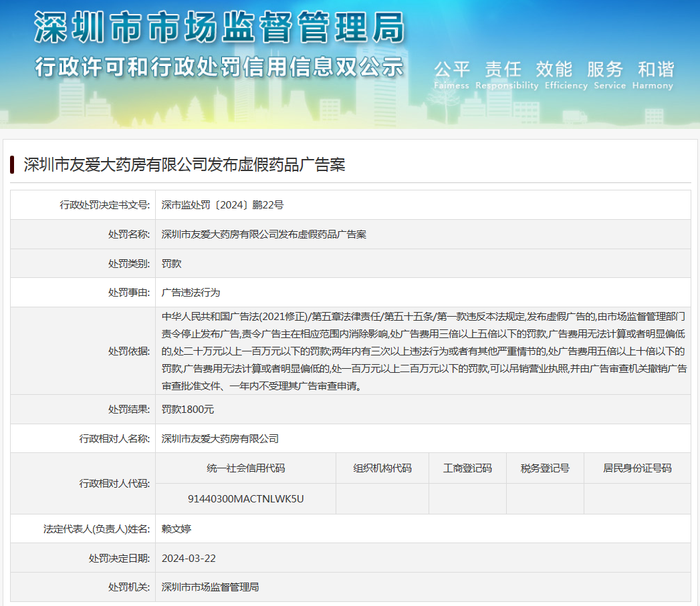Click the case name value in 处罚名称 row
The width and height of the screenshot is (700, 606).
point(264,235)
